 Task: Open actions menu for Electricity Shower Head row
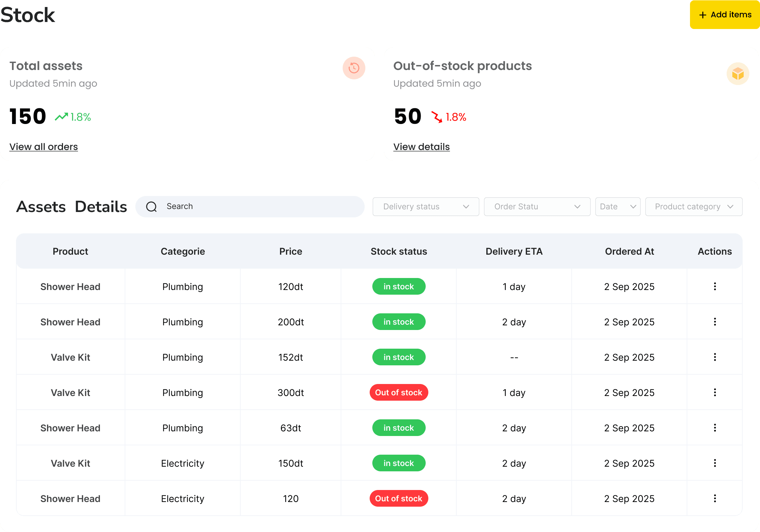(x=715, y=498)
